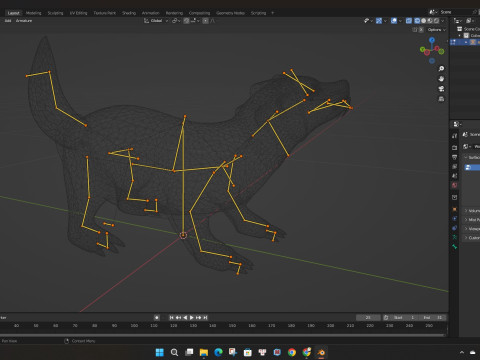Image resolution: width=480 pixels, height=360 pixels.
Task: Click the blue Z axis on navigation gizmo
Action: 432,40
